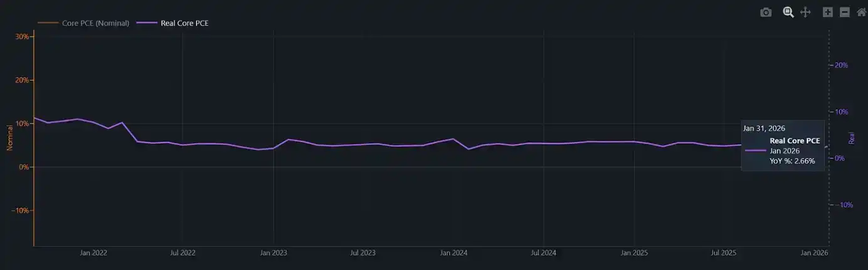The width and height of the screenshot is (868, 270).
Task: Zoom in with the plus icon
Action: [828, 12]
